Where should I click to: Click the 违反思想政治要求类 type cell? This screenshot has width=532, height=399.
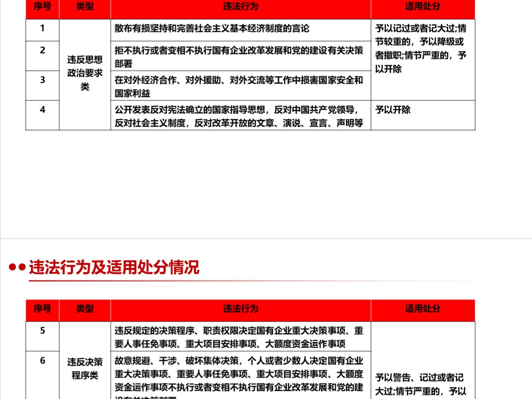click(85, 74)
